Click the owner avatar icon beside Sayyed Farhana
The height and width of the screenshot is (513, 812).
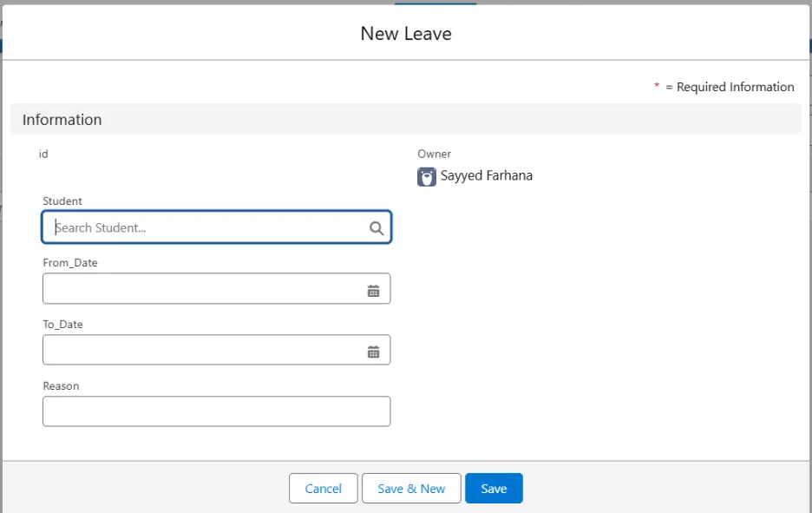tap(427, 177)
